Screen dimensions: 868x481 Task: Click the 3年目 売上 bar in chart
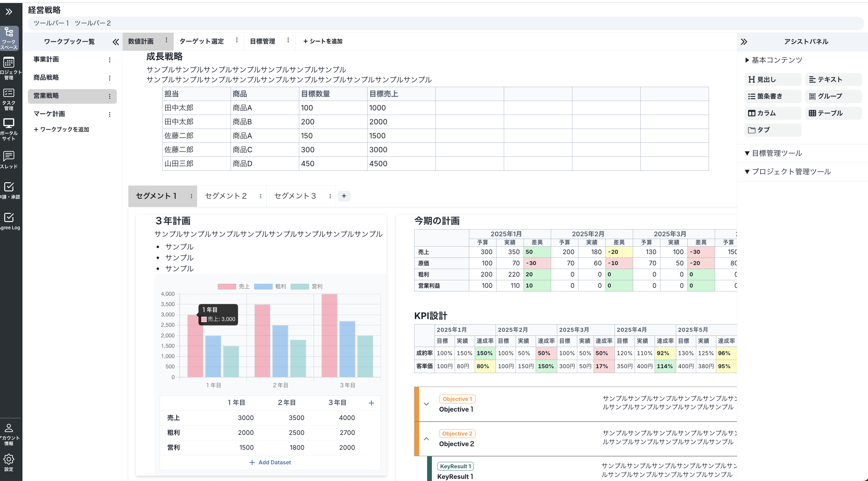coord(329,336)
